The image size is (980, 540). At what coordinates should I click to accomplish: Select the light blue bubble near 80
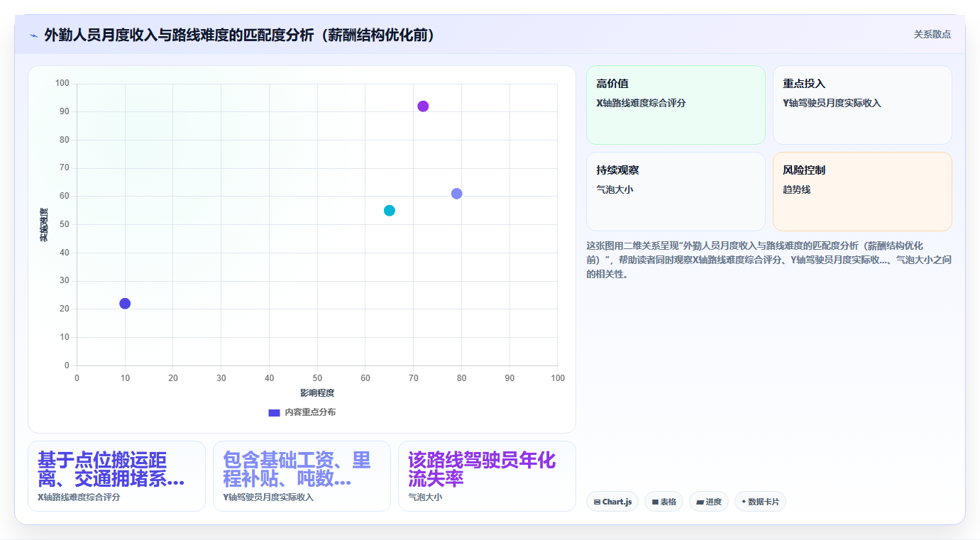pos(457,194)
